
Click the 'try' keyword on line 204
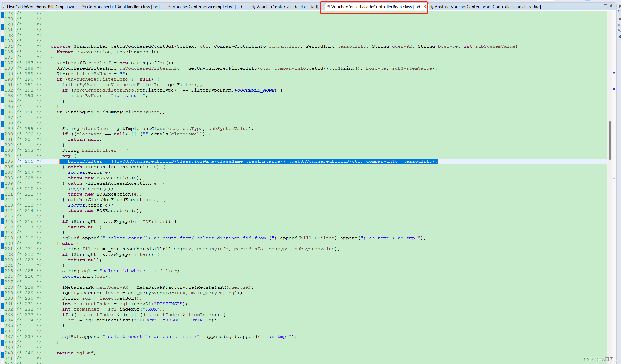point(66,156)
